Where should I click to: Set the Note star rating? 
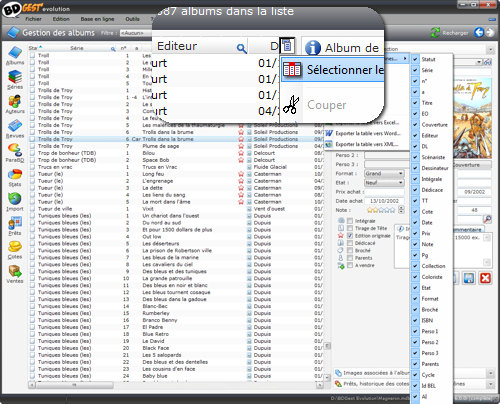click(381, 210)
